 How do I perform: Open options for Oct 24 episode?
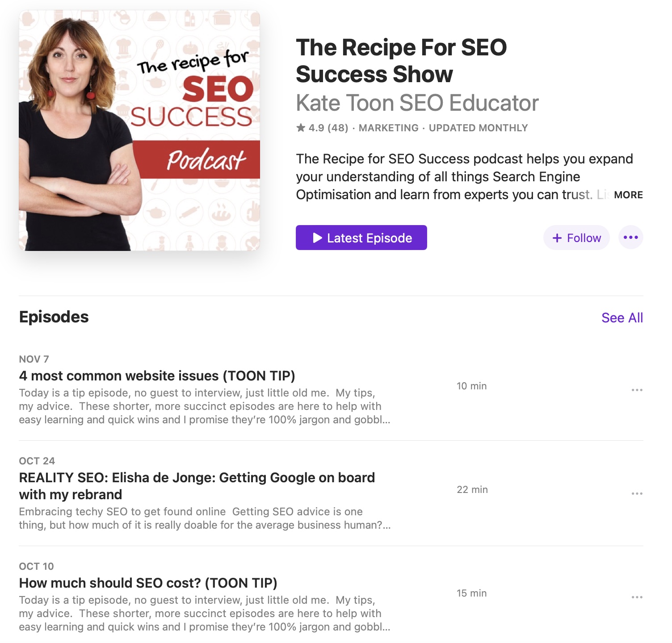637,493
